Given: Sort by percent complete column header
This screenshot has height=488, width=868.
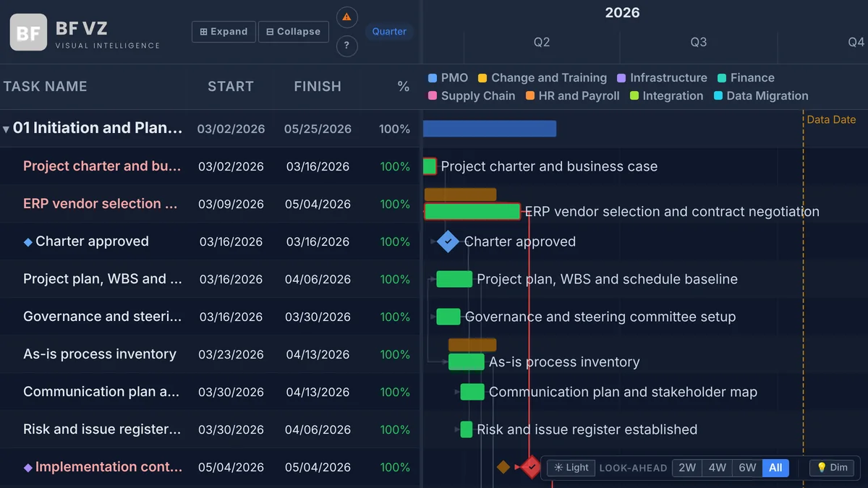Looking at the screenshot, I should pos(404,87).
